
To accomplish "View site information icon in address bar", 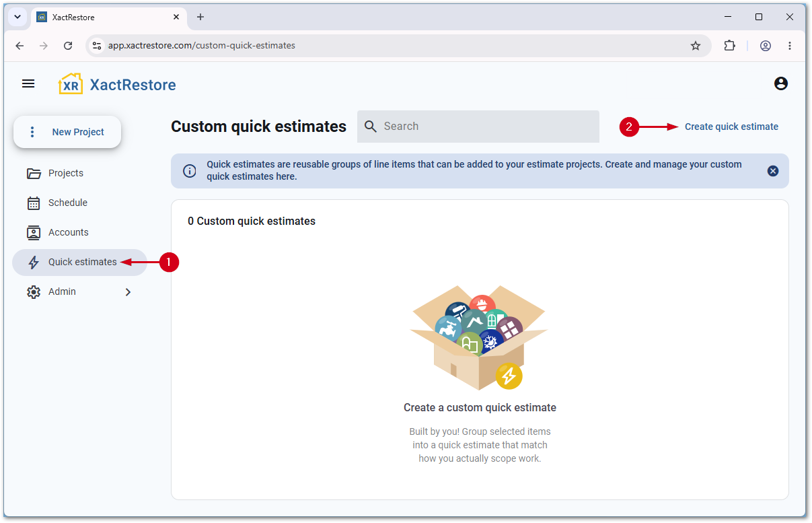I will click(x=97, y=46).
